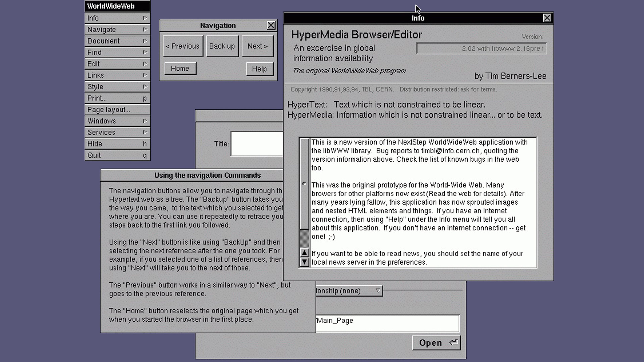Choose Print... from the main menu

click(117, 98)
